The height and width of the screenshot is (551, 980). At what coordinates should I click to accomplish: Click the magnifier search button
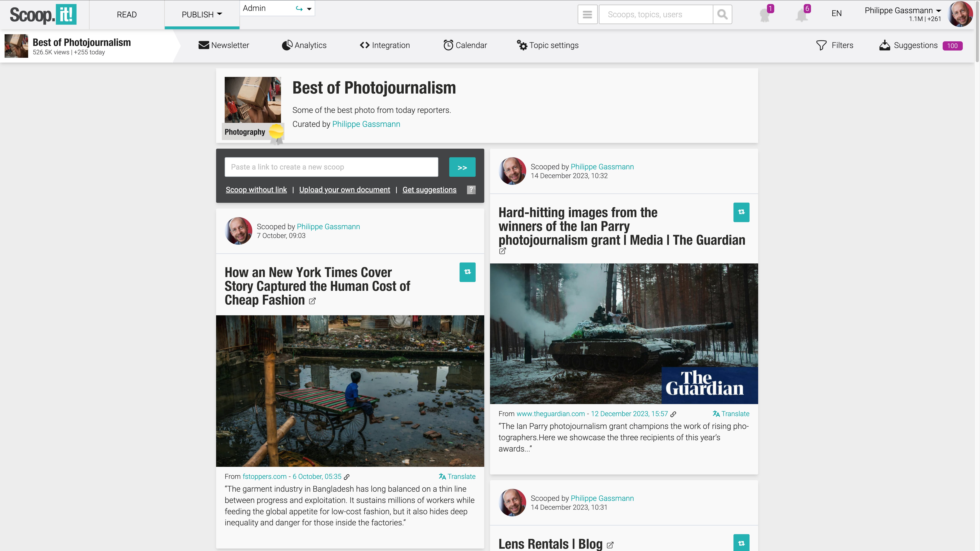(x=722, y=15)
